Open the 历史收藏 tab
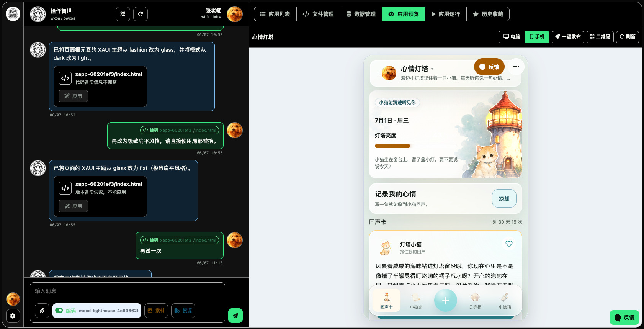 (x=488, y=14)
